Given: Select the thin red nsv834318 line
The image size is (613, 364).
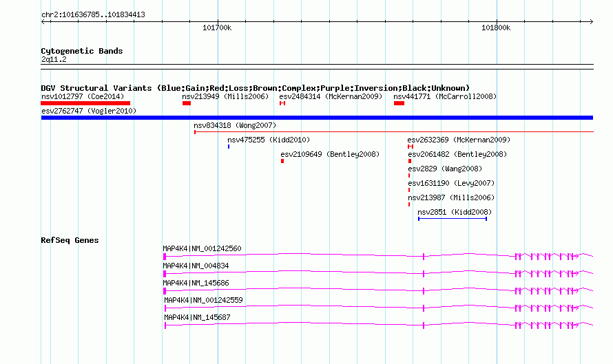Looking at the screenshot, I should (x=394, y=132).
